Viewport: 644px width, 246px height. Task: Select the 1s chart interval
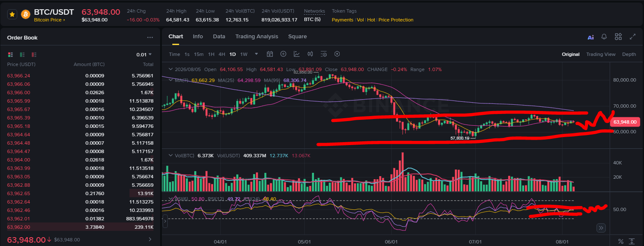[x=187, y=54]
